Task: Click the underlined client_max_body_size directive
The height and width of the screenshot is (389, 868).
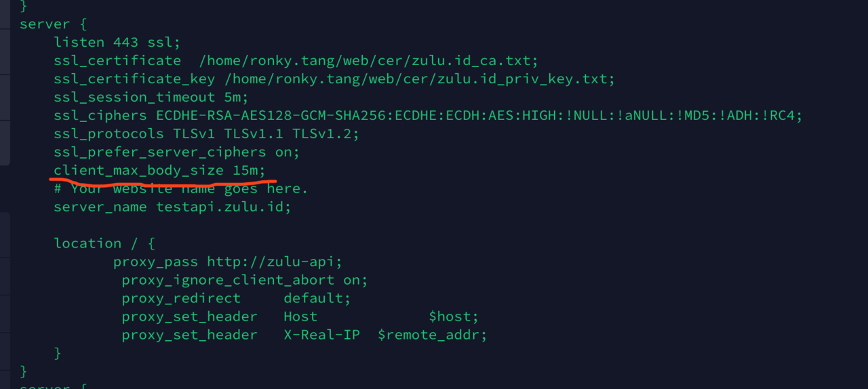Action: [x=138, y=171]
